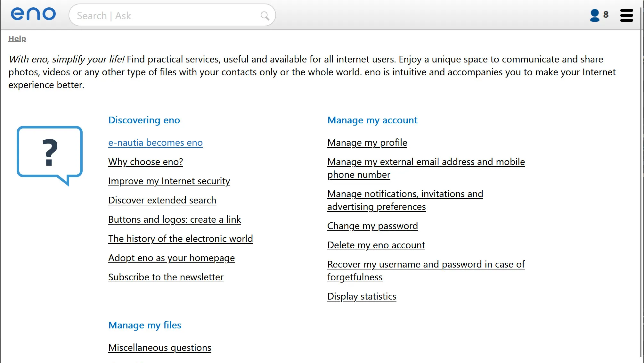The width and height of the screenshot is (644, 363).
Task: Open the user profile icon
Action: [594, 15]
